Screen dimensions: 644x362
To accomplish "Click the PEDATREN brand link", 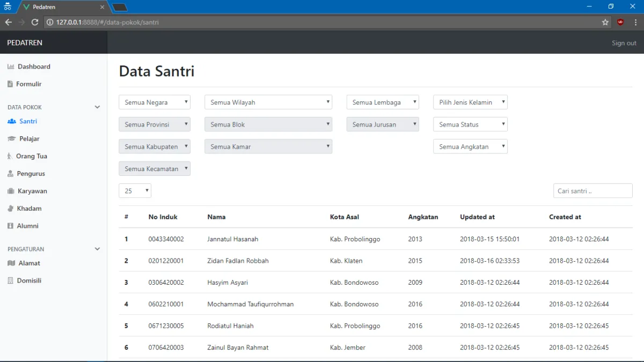I will coord(25,42).
